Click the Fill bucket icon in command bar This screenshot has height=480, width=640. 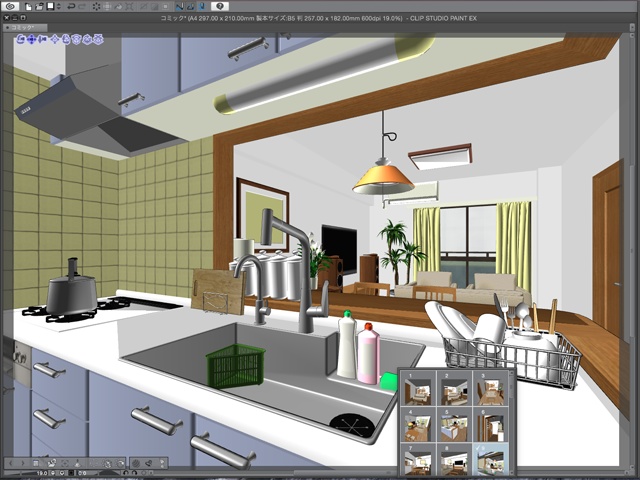click(119, 7)
